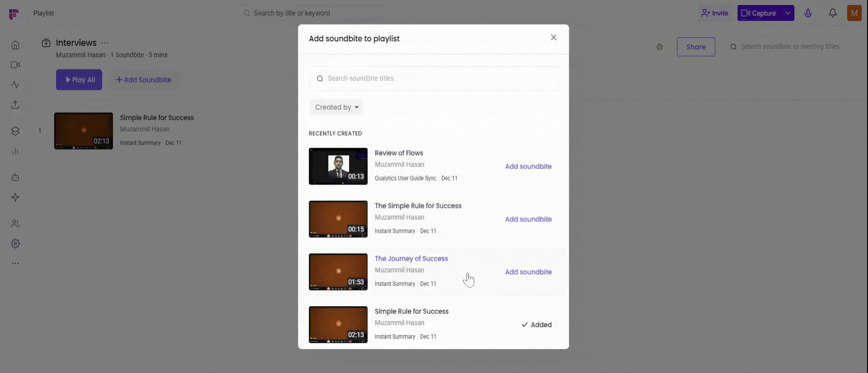The image size is (868, 373).
Task: Click the magnifier icon in the soundbite title search
Action: pyautogui.click(x=320, y=79)
